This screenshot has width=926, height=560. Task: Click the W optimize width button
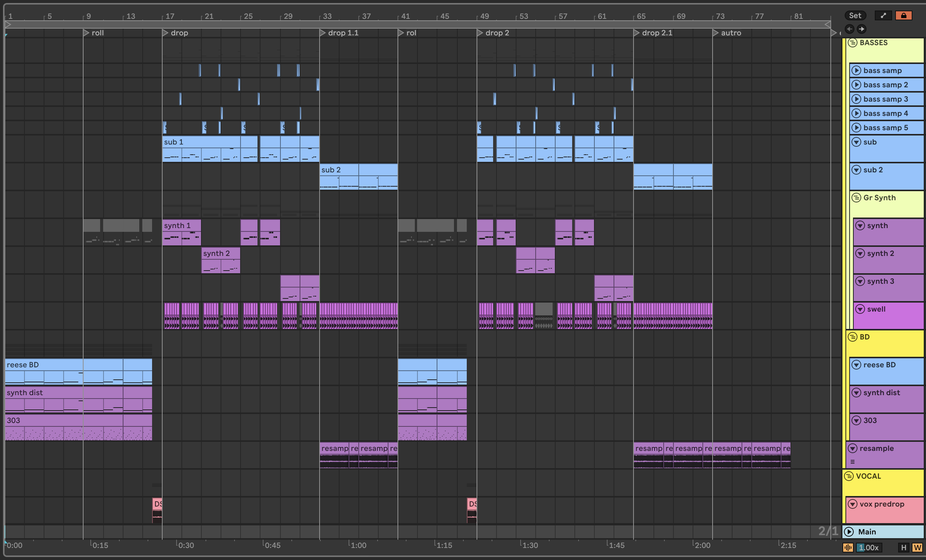point(917,548)
